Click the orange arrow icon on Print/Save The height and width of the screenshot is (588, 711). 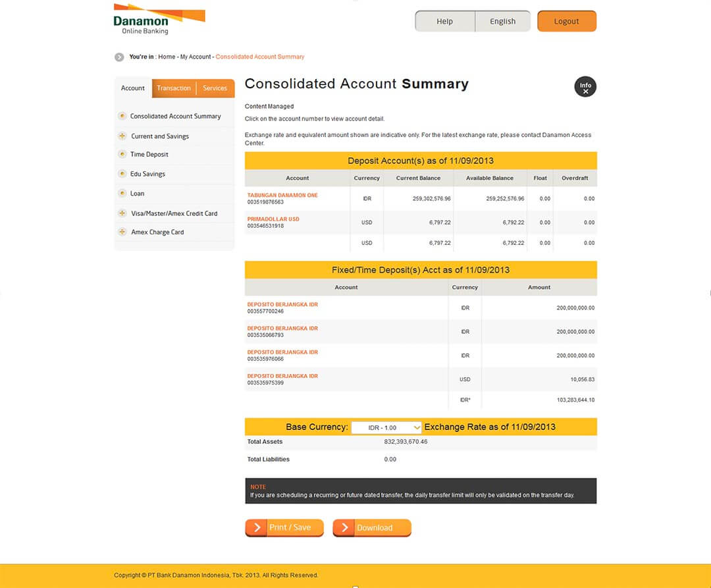(257, 527)
